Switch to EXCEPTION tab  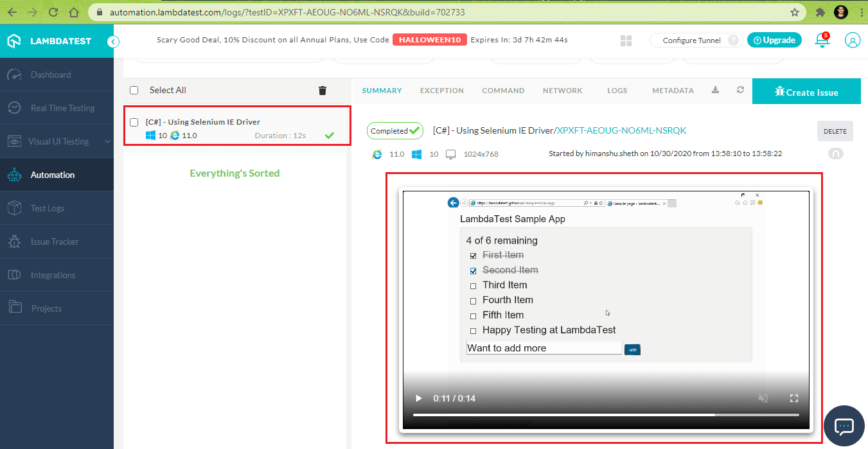click(x=442, y=91)
